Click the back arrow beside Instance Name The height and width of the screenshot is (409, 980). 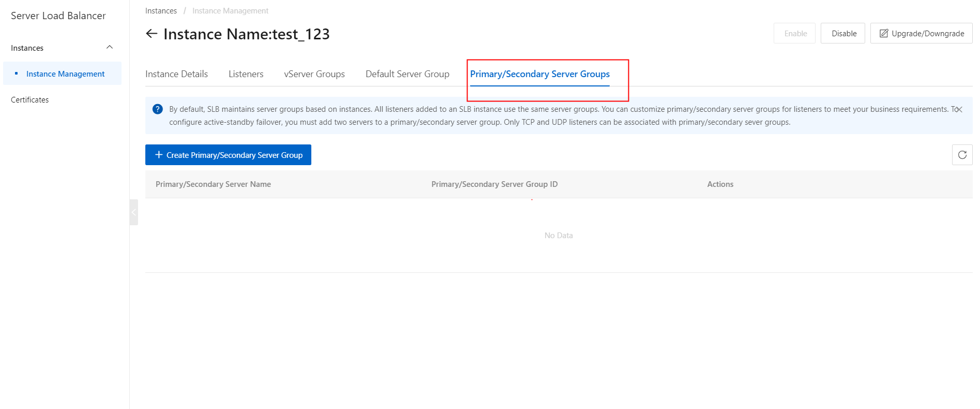coord(152,34)
